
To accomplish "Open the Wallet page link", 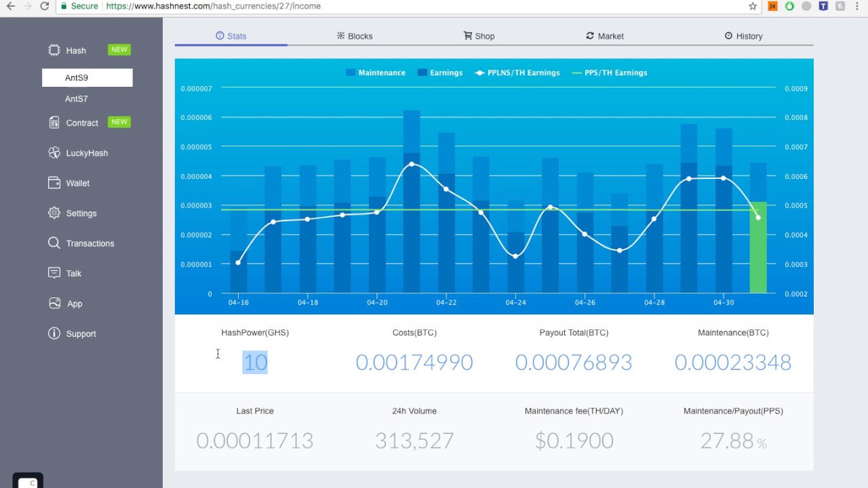I will click(78, 183).
